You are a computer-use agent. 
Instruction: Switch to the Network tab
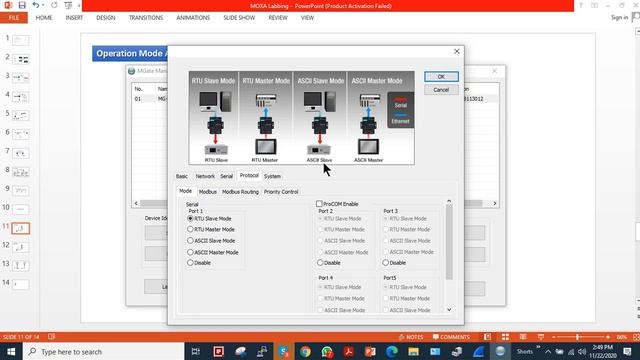pos(205,176)
